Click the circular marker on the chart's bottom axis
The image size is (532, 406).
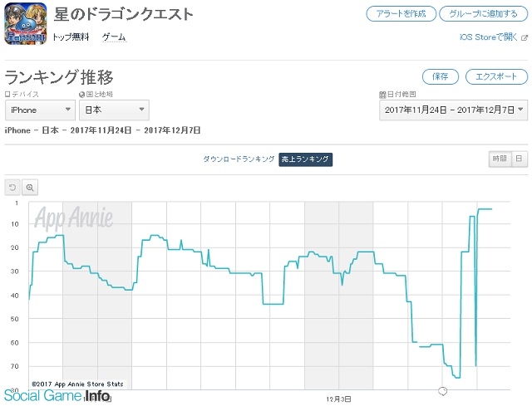[443, 391]
